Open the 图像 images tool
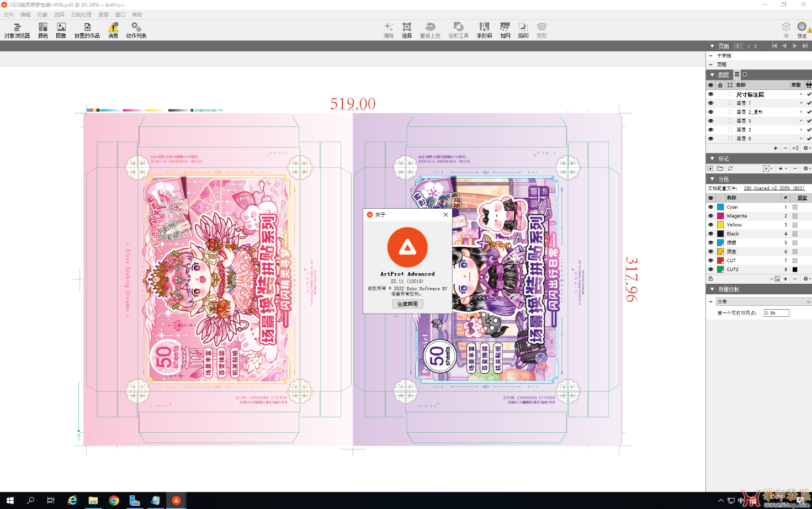The image size is (812, 509). click(61, 30)
